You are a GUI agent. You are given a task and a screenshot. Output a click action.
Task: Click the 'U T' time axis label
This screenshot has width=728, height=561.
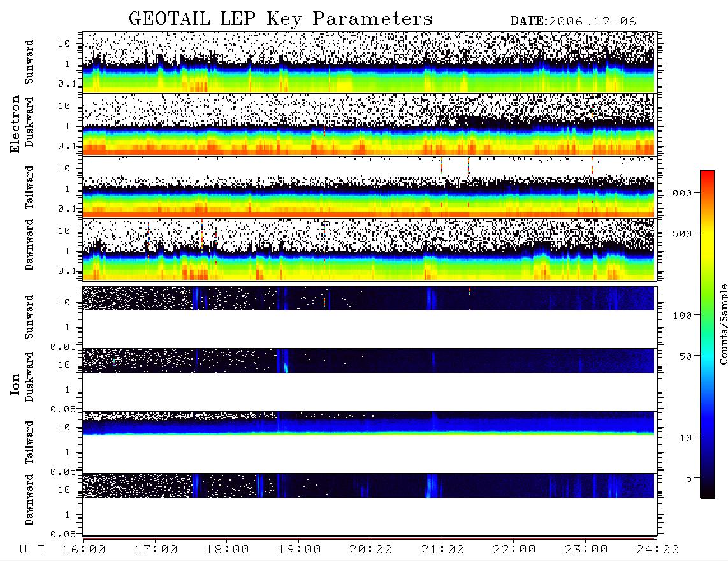[32, 550]
